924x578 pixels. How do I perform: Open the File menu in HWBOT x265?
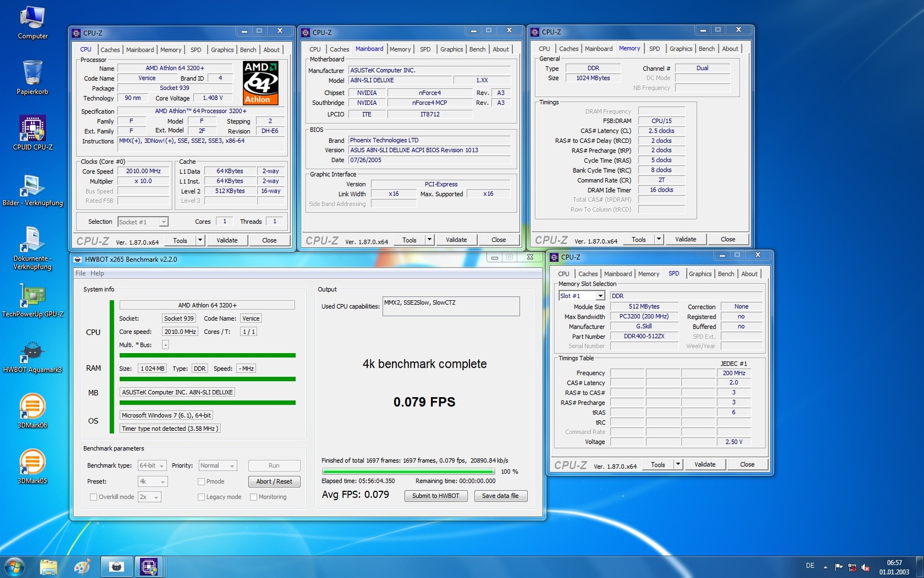80,273
